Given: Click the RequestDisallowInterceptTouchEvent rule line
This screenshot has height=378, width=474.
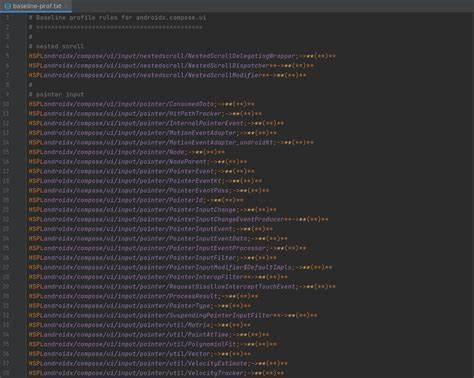Looking at the screenshot, I should click(x=182, y=287).
